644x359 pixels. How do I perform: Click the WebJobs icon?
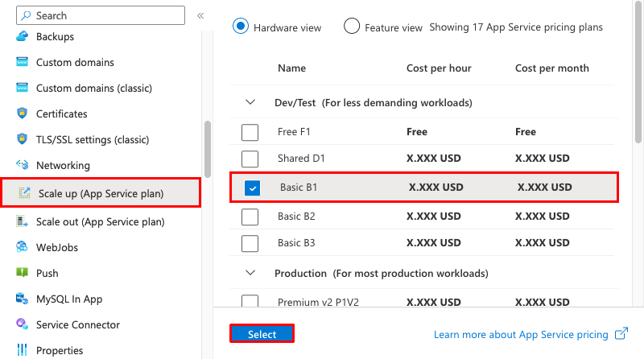[22, 248]
